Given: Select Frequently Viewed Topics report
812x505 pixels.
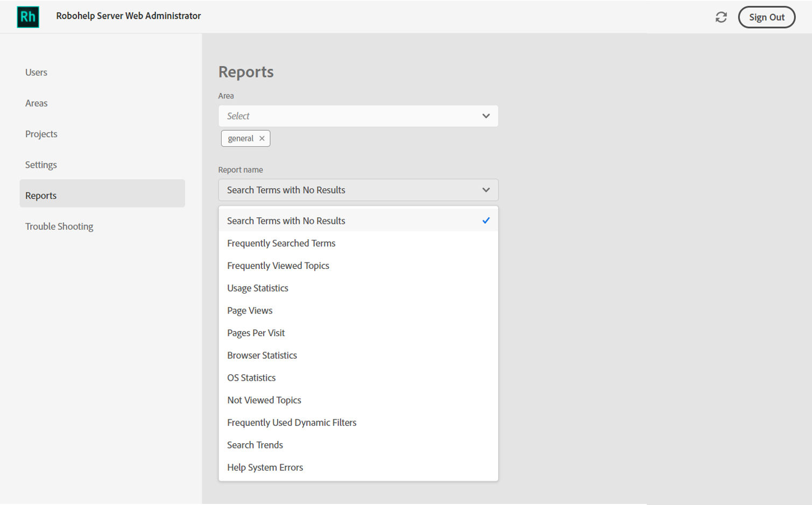Looking at the screenshot, I should click(x=358, y=266).
